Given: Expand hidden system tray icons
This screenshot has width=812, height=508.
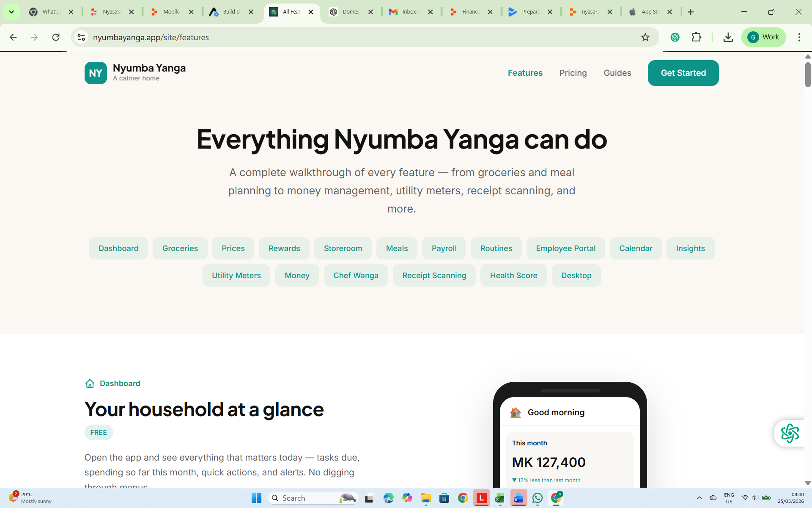Looking at the screenshot, I should point(699,498).
